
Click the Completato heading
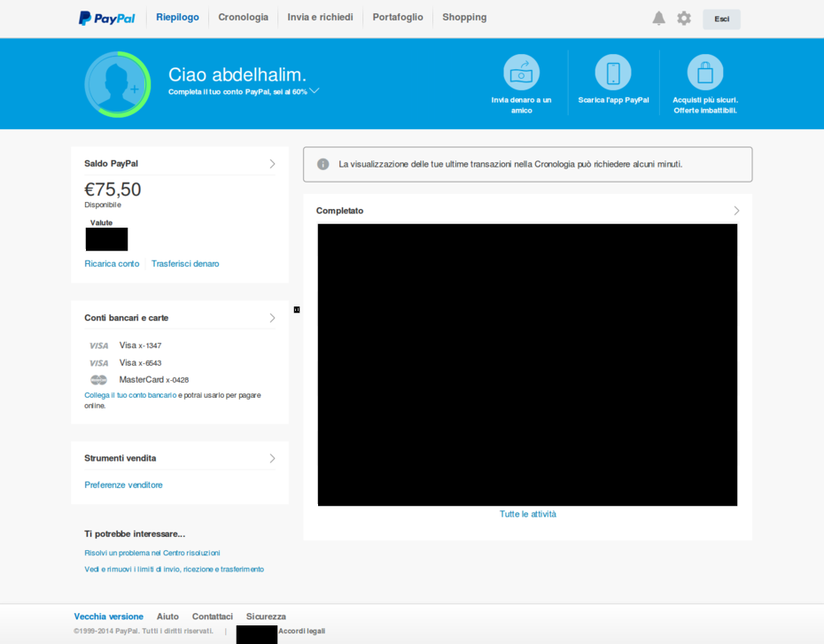tap(339, 211)
